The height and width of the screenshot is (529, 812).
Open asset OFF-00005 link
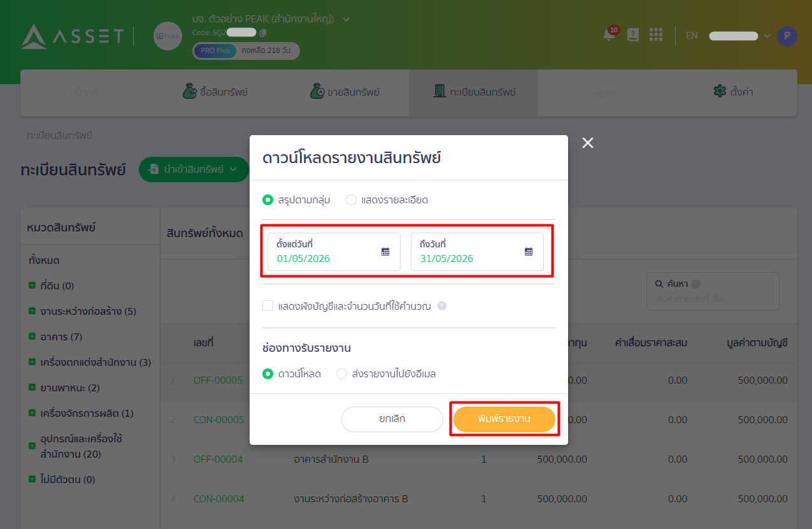218,380
